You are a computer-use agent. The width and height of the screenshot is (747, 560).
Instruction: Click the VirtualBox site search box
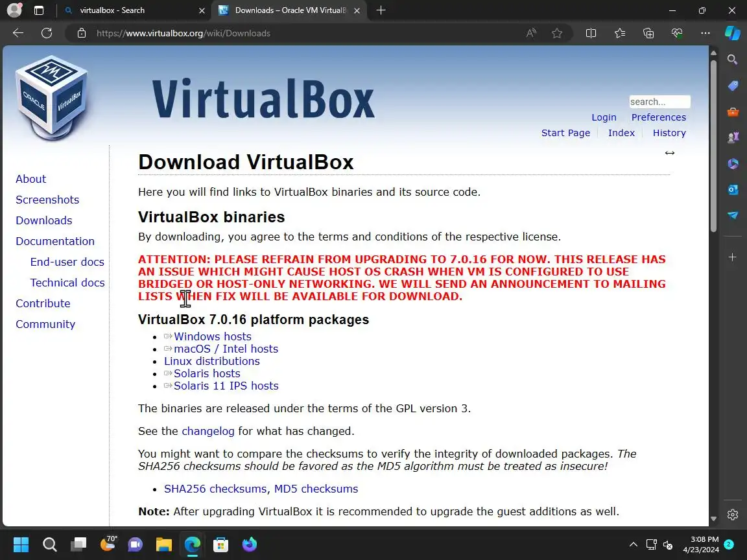659,101
